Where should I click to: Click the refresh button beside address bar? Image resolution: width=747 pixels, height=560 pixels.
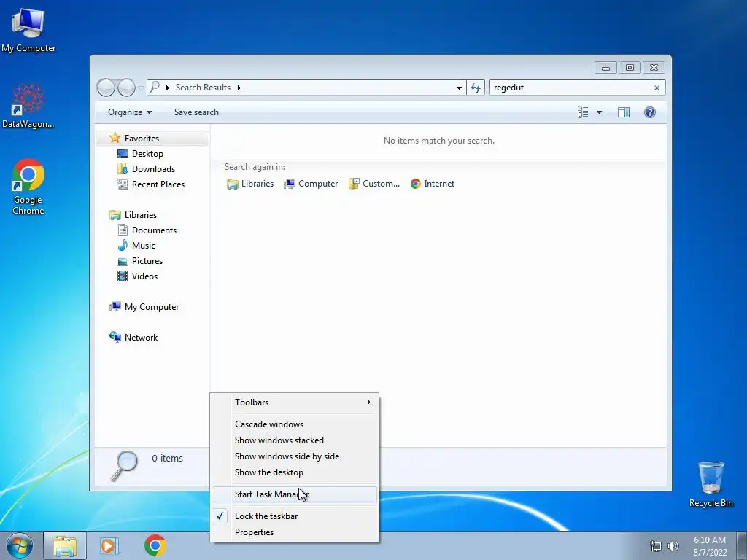tap(476, 87)
